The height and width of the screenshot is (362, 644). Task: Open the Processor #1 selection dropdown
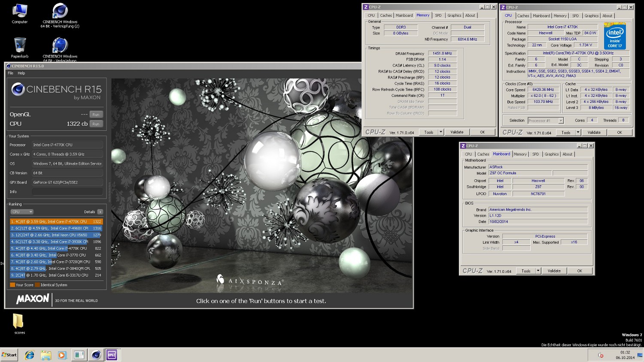click(x=545, y=121)
